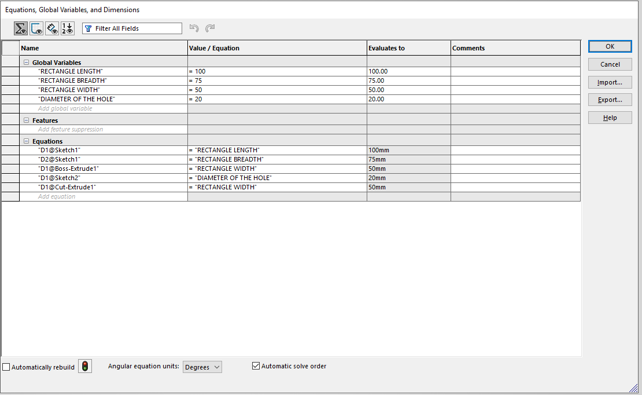Uncheck the Automatic solve order checkbox
Image resolution: width=642 pixels, height=395 pixels.
pos(256,366)
